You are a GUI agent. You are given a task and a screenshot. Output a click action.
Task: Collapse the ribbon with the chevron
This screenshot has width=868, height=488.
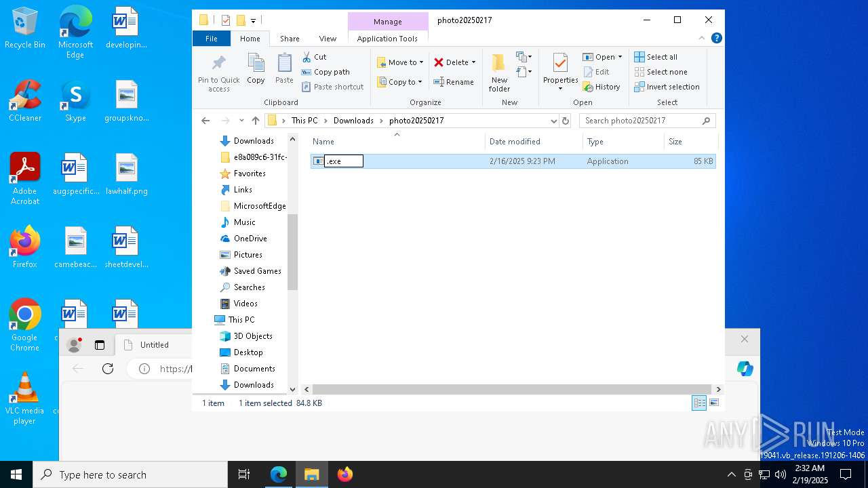[x=702, y=39]
